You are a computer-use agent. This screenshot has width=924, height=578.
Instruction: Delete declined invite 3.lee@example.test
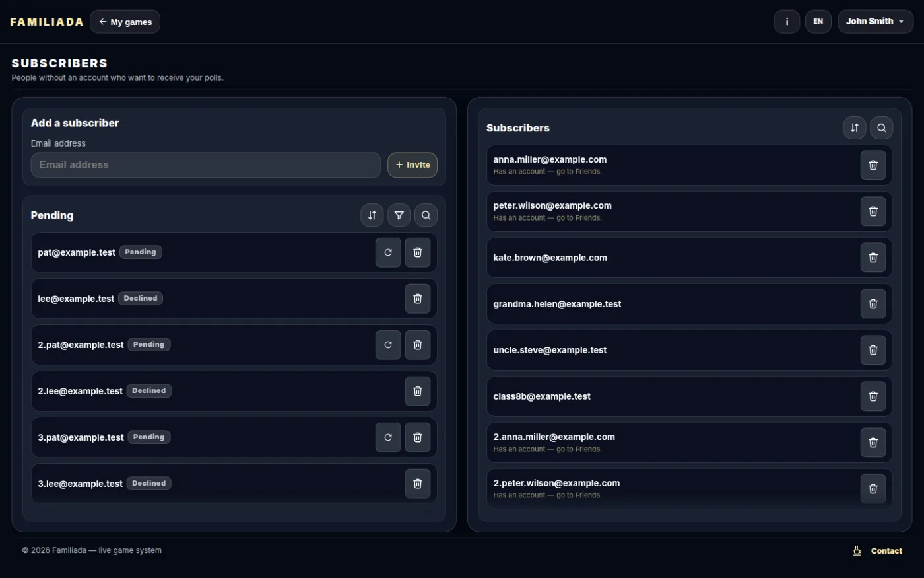click(x=418, y=484)
